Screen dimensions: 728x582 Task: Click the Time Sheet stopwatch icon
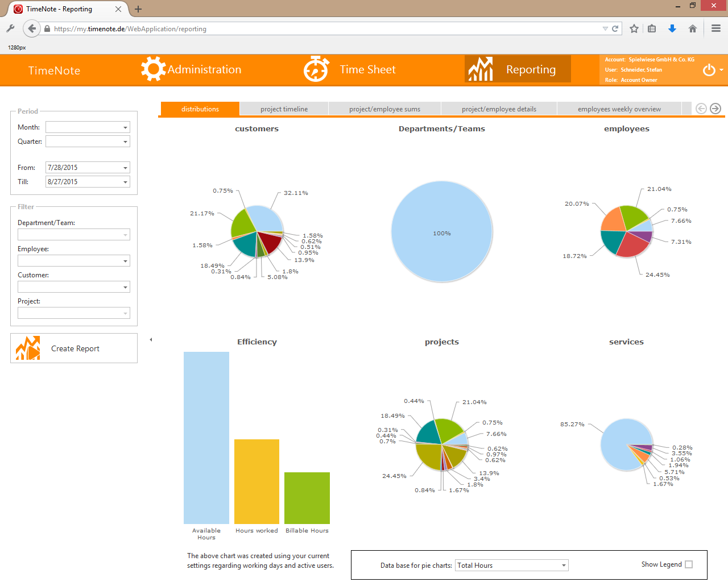click(316, 69)
